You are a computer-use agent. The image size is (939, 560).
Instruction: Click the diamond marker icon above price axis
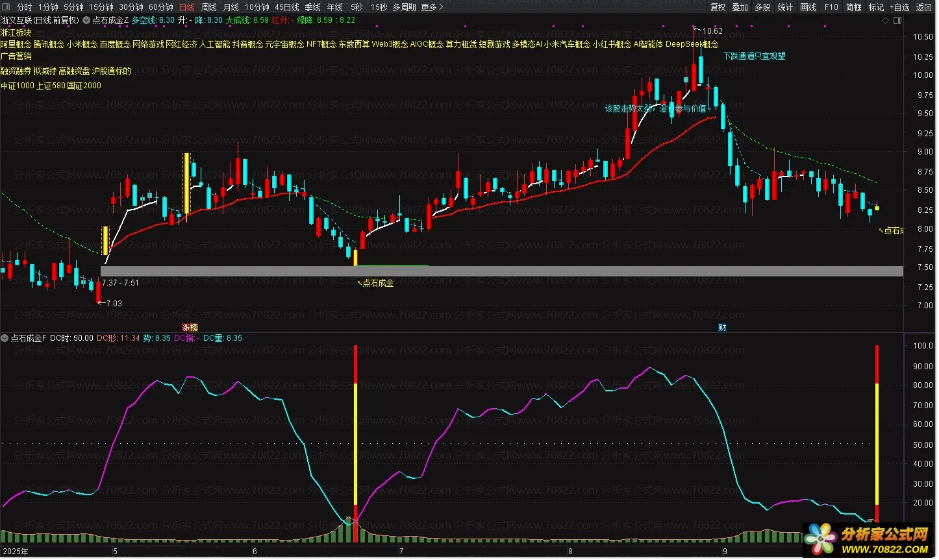(x=886, y=20)
